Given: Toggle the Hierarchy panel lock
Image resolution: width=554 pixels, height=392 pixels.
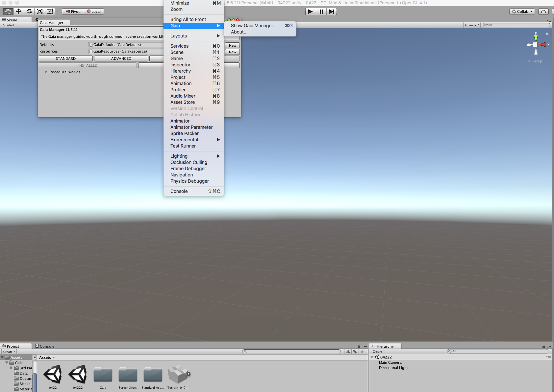Looking at the screenshot, I should [x=543, y=346].
